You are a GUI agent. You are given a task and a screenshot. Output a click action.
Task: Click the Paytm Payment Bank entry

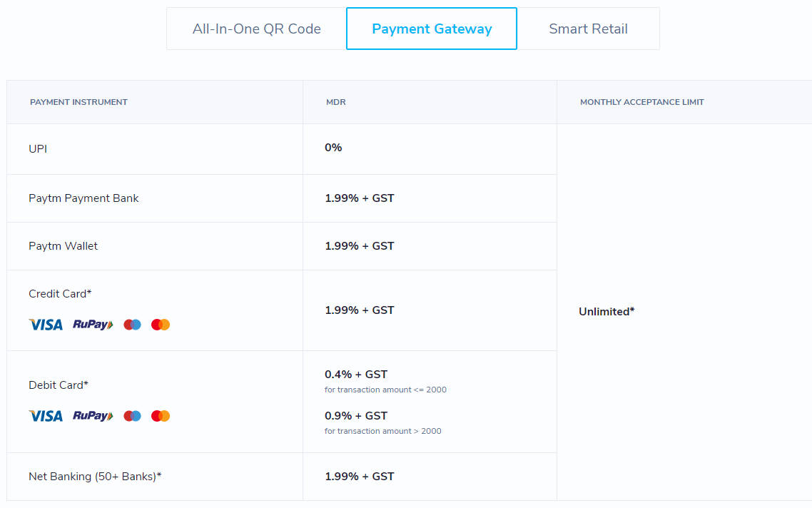[x=83, y=198]
